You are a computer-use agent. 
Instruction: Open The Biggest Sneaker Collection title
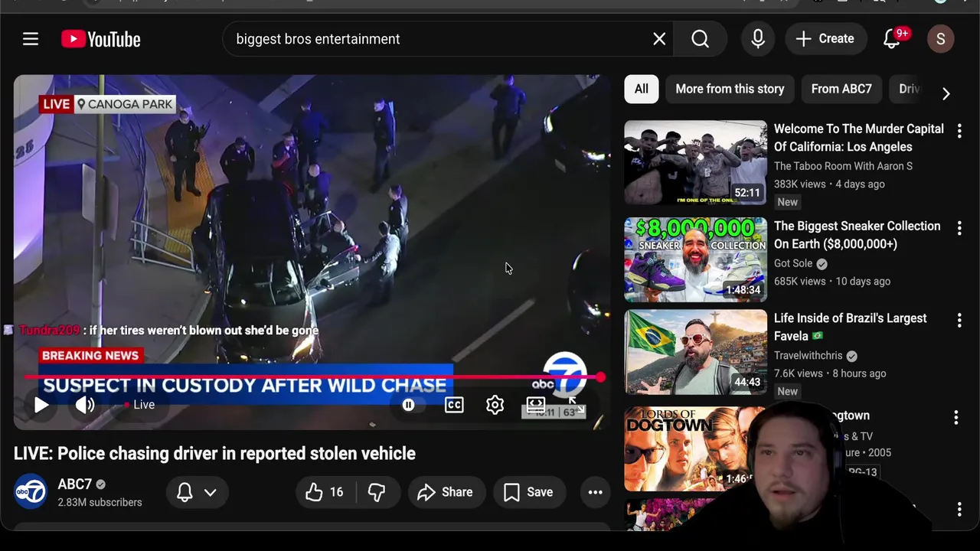pos(857,235)
